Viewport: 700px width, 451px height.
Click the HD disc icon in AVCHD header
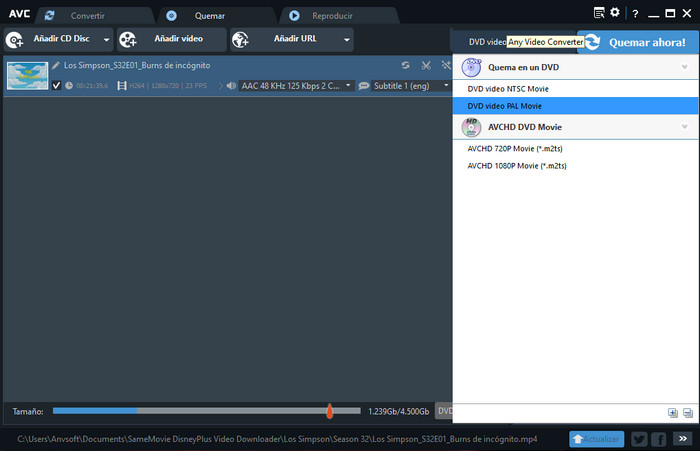pyautogui.click(x=471, y=127)
